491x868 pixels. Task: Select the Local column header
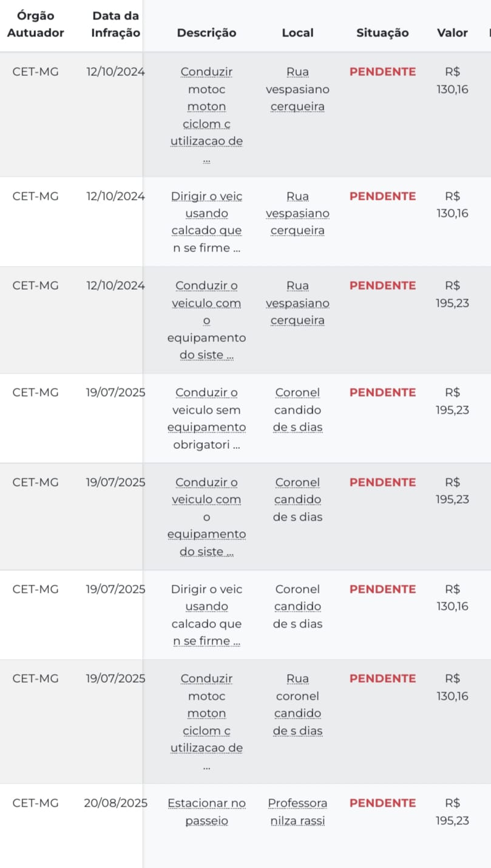click(297, 33)
